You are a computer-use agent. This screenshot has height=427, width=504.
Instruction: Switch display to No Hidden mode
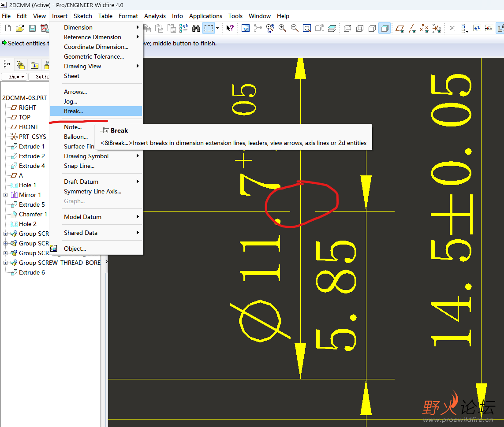(372, 28)
